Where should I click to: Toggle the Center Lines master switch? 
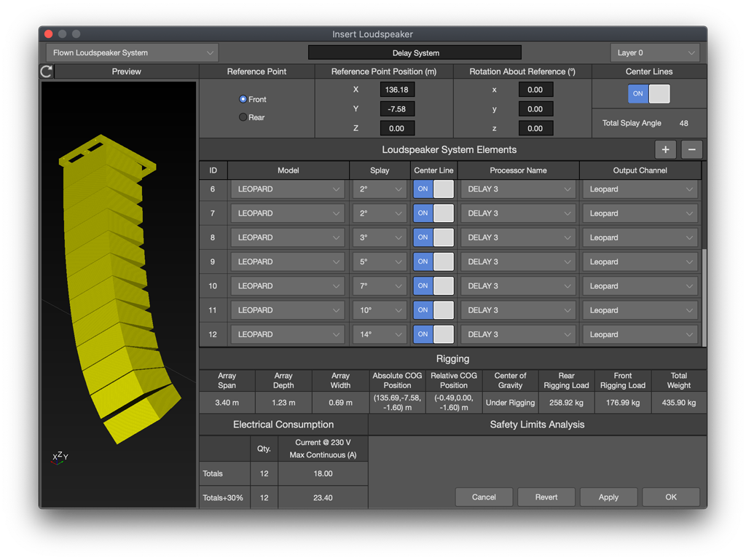pyautogui.click(x=648, y=94)
